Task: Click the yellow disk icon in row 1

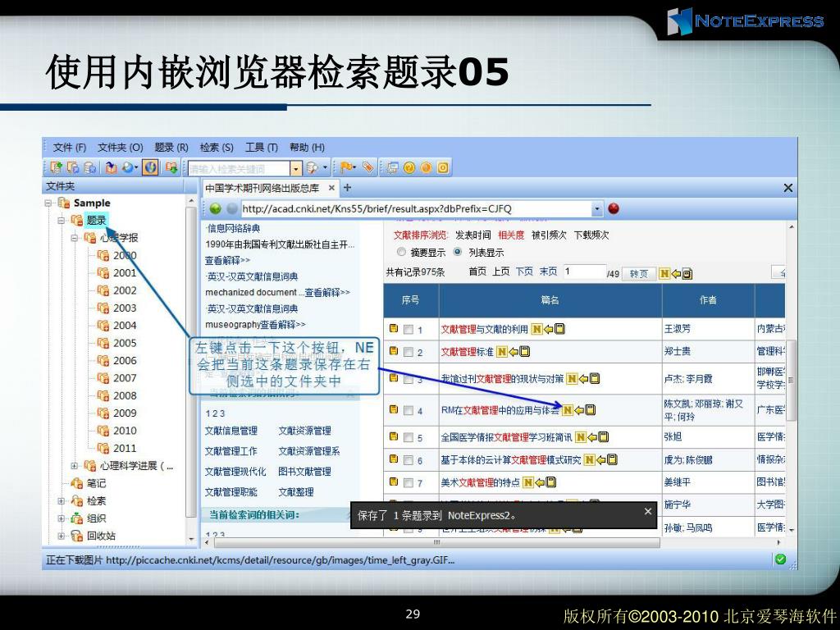Action: (394, 328)
